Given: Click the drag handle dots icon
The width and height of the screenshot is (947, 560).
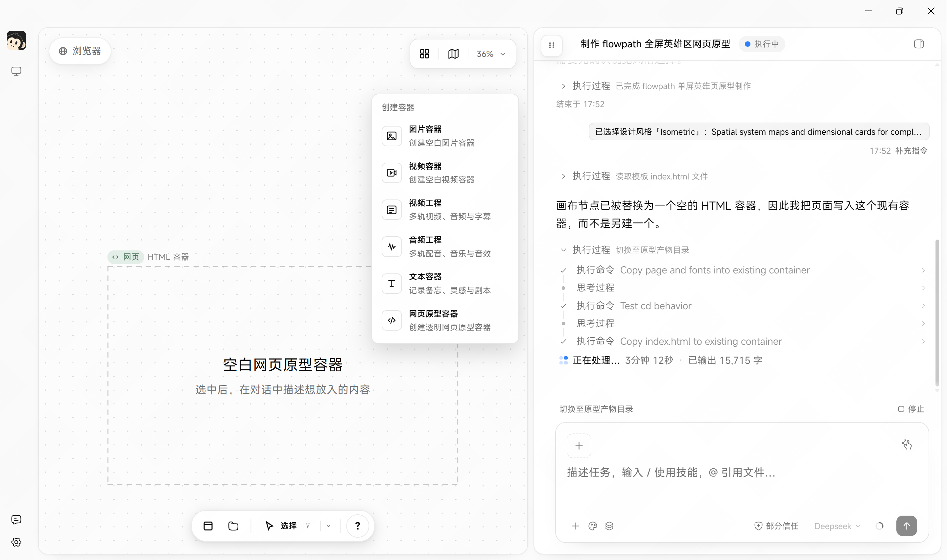Looking at the screenshot, I should coord(552,45).
